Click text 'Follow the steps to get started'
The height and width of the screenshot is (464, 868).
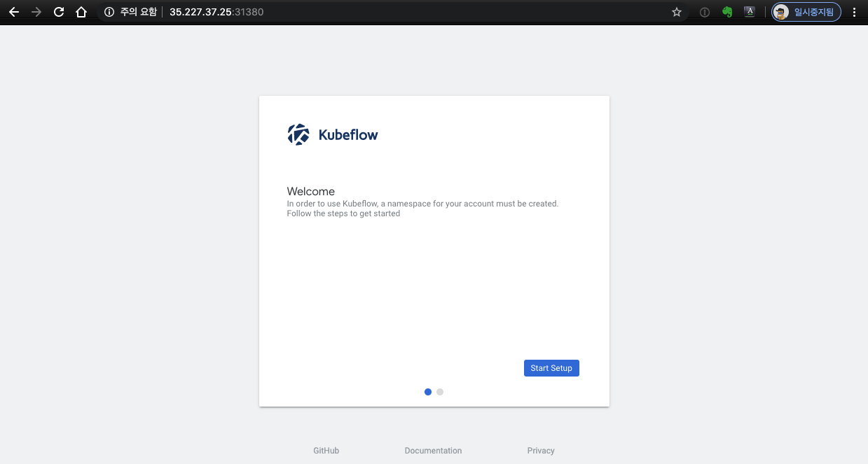[343, 213]
